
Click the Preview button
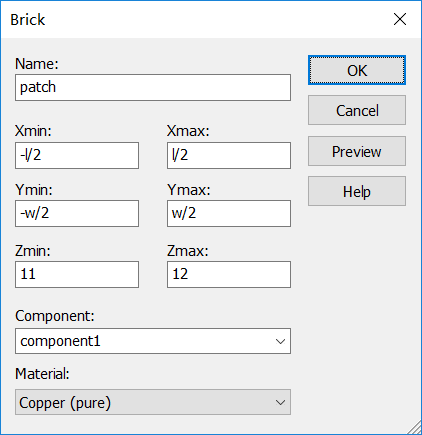tap(357, 151)
